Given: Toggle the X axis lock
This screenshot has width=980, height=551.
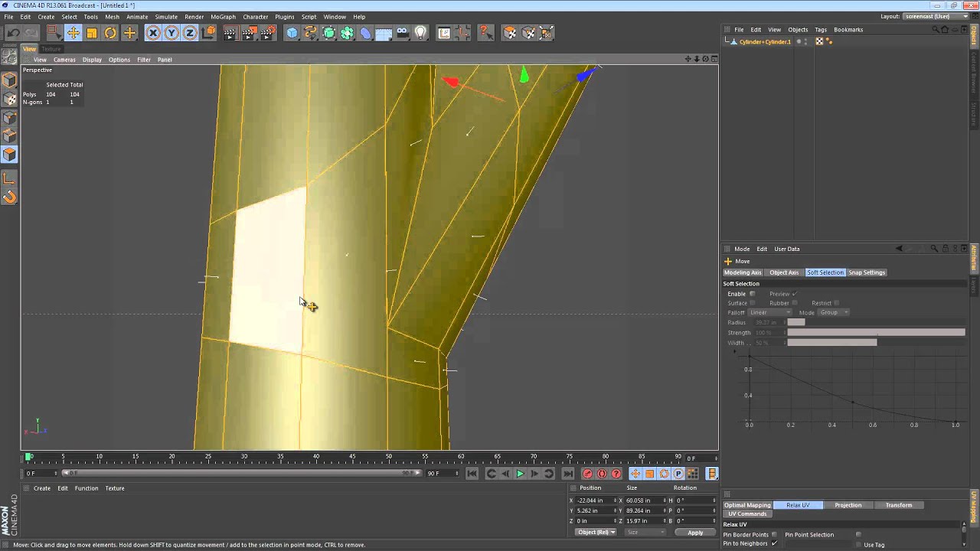Looking at the screenshot, I should click(x=153, y=33).
